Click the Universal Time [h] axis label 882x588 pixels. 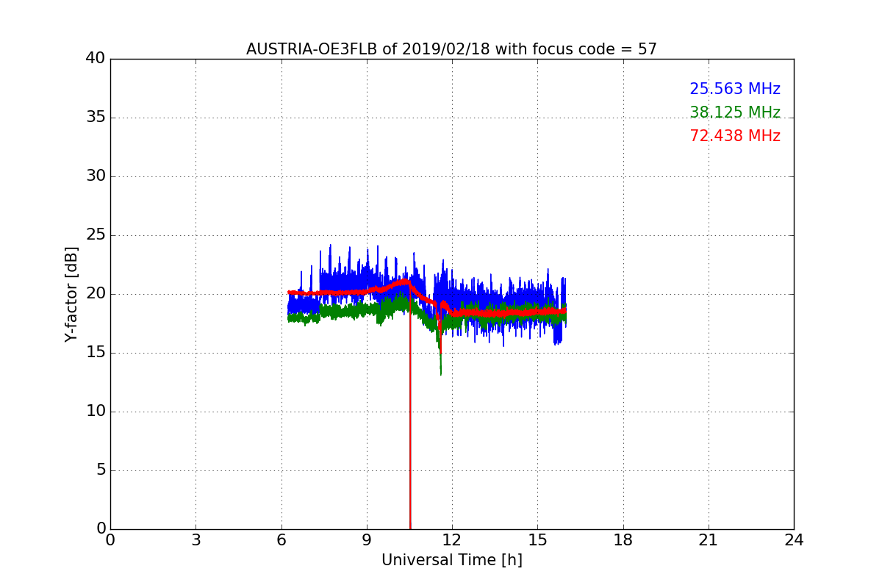[452, 560]
